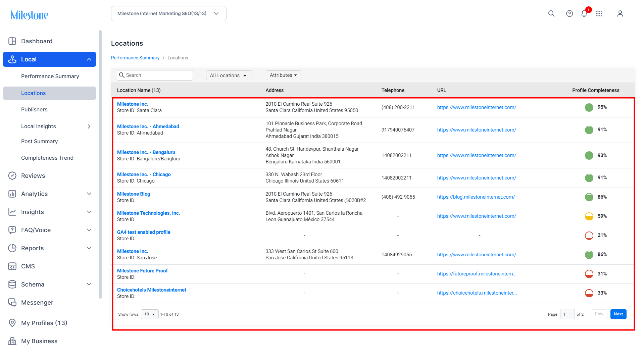Select Locations in the sidebar

(49, 93)
